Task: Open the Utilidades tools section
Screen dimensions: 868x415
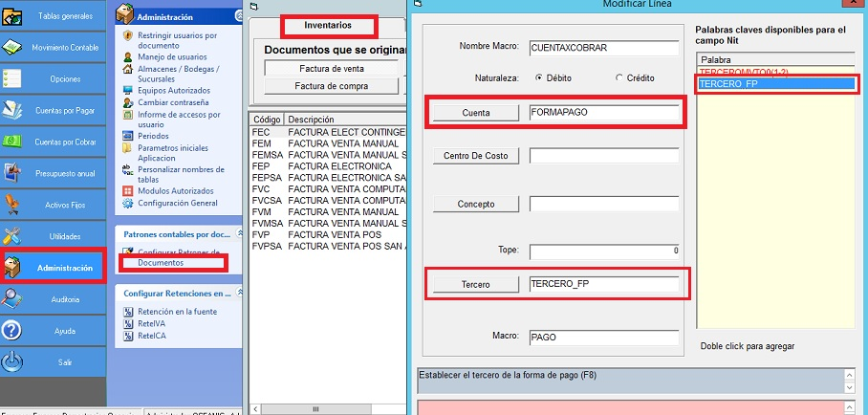Action: (x=53, y=236)
